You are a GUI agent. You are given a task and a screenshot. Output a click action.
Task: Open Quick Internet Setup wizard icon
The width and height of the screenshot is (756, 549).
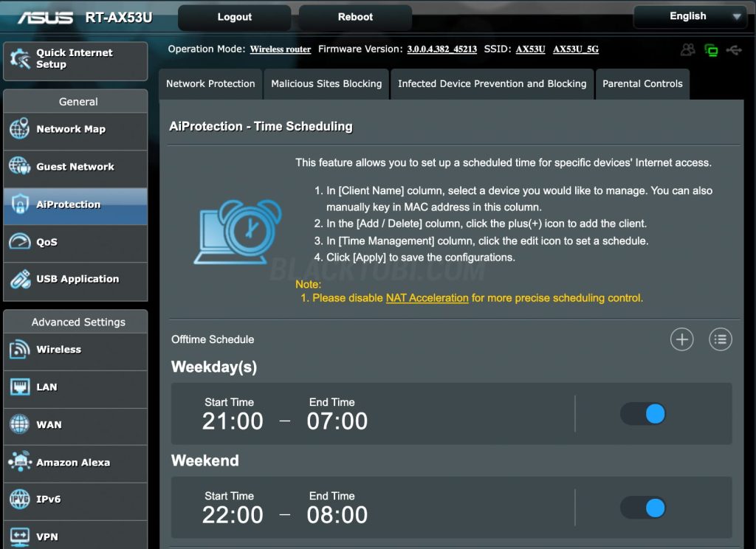pos(20,59)
